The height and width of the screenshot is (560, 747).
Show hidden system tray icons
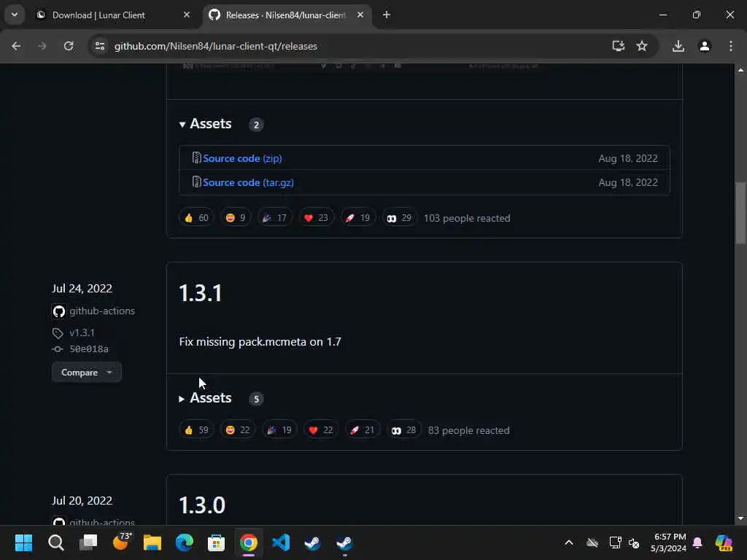pos(569,542)
